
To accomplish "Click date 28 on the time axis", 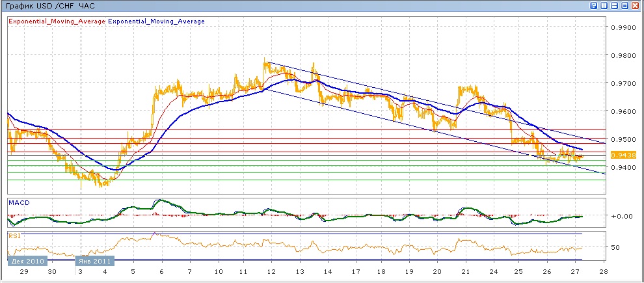I will 602,271.
